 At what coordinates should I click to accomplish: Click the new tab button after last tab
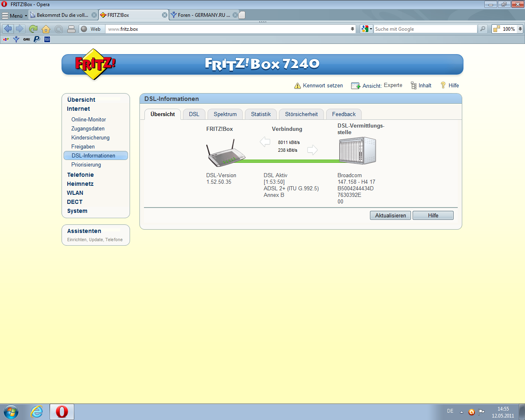242,15
